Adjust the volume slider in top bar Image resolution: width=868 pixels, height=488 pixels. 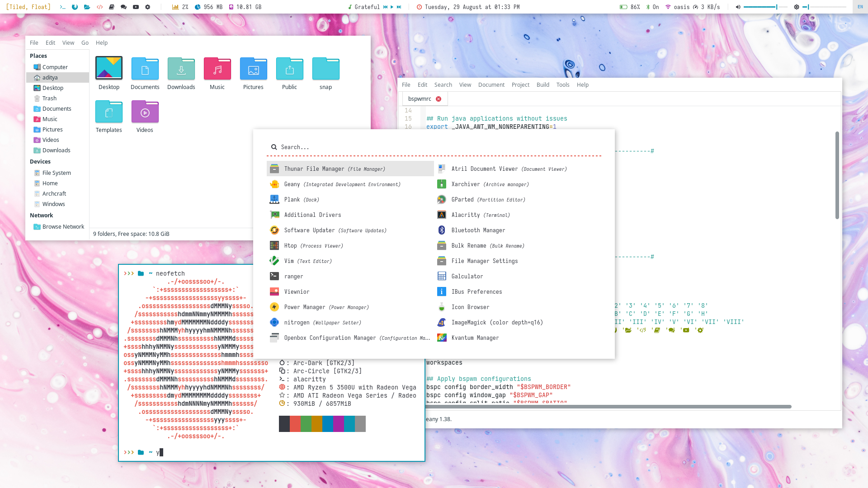pyautogui.click(x=765, y=7)
